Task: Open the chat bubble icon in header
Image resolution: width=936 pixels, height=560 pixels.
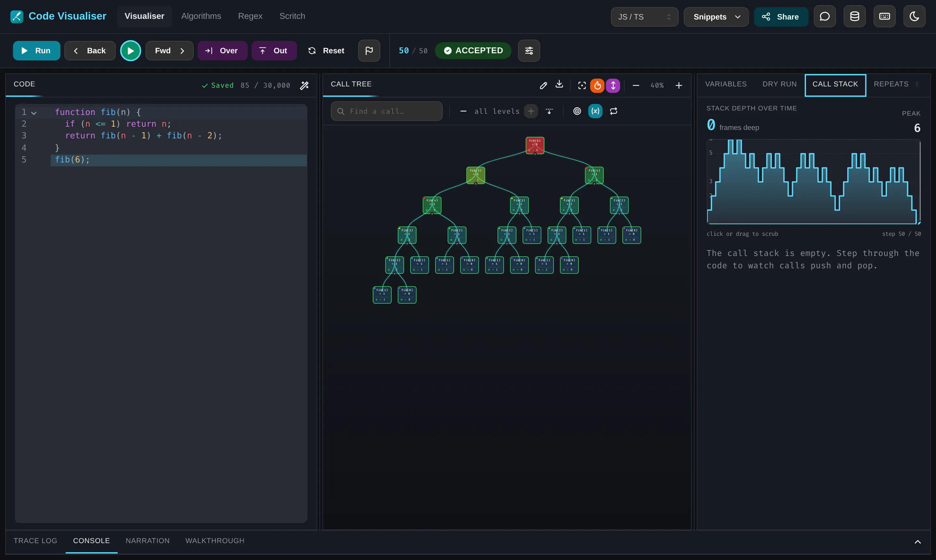Action: pos(825,17)
